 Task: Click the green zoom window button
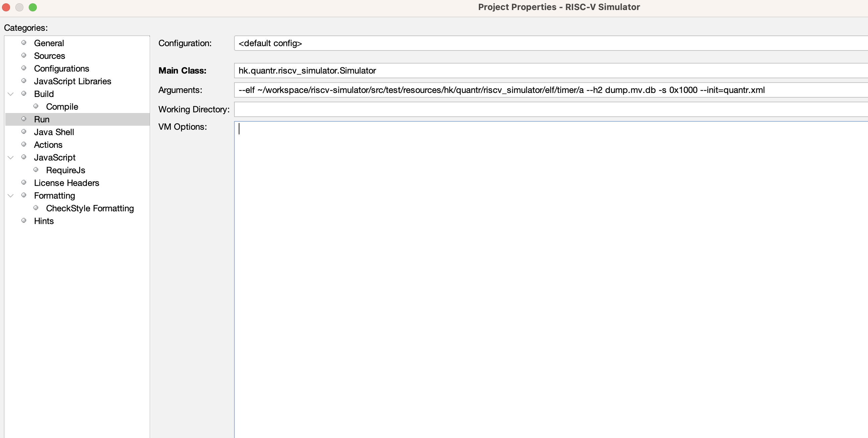33,7
